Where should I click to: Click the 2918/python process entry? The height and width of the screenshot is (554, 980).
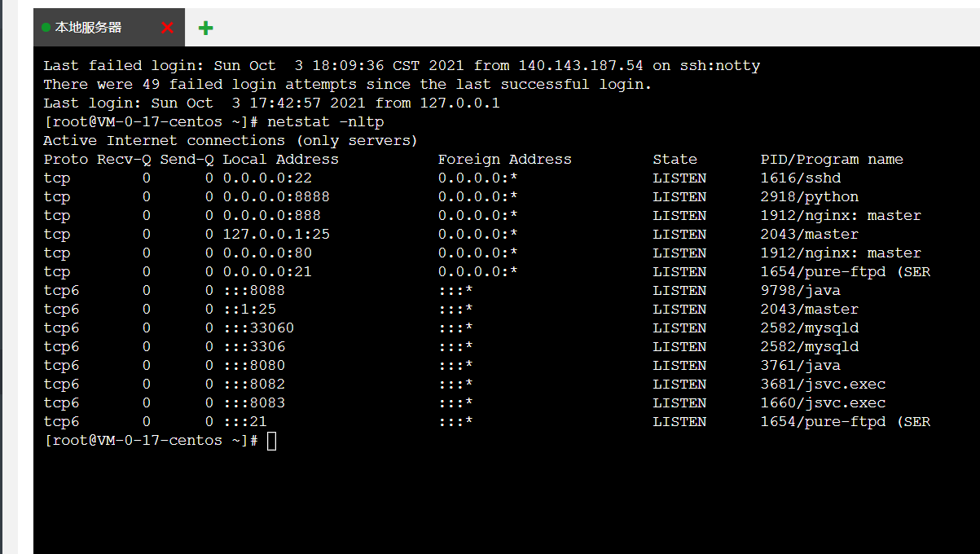pyautogui.click(x=810, y=197)
